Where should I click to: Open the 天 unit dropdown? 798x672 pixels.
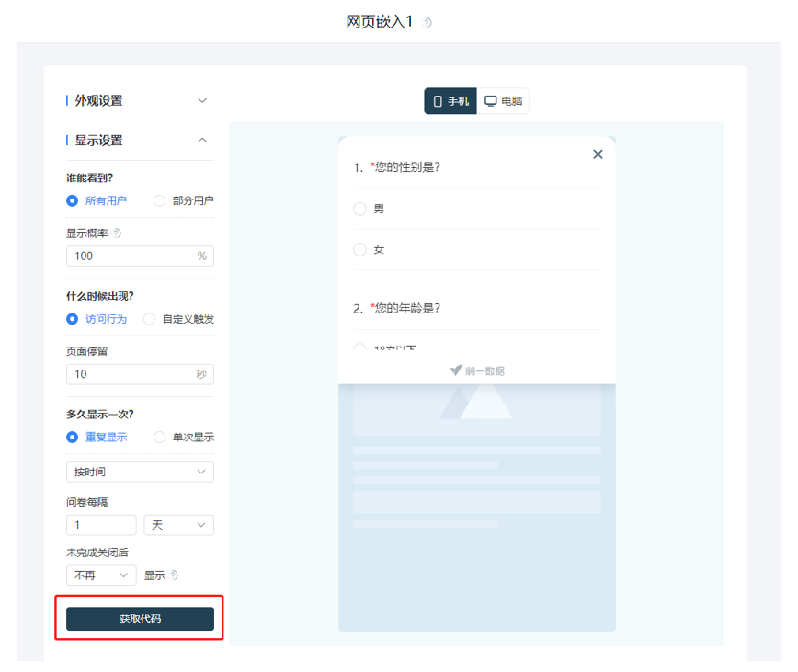coord(178,525)
